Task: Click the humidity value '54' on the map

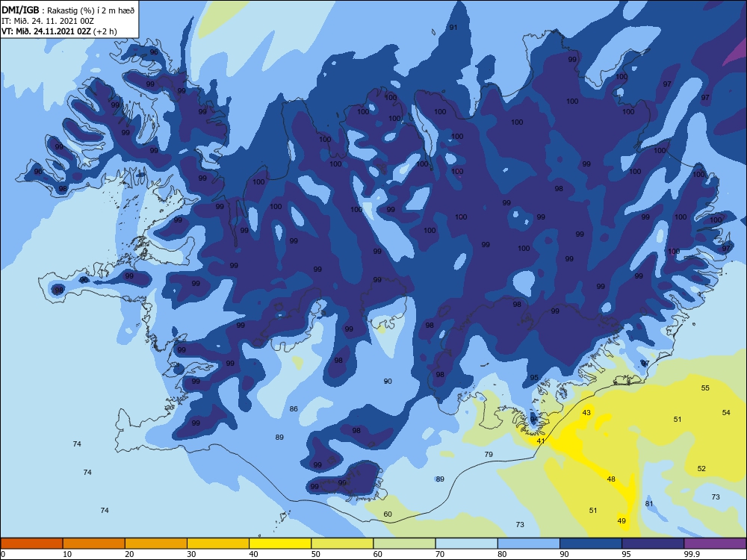Action: click(x=726, y=412)
